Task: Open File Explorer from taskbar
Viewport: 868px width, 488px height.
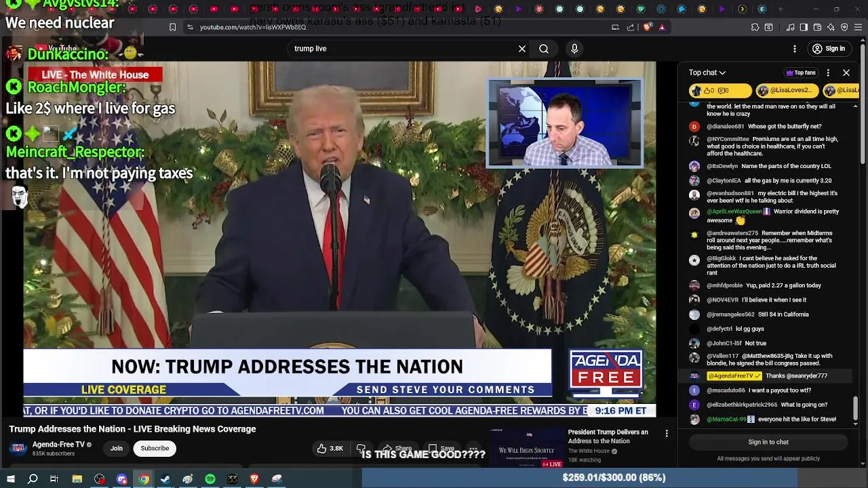Action: click(77, 479)
